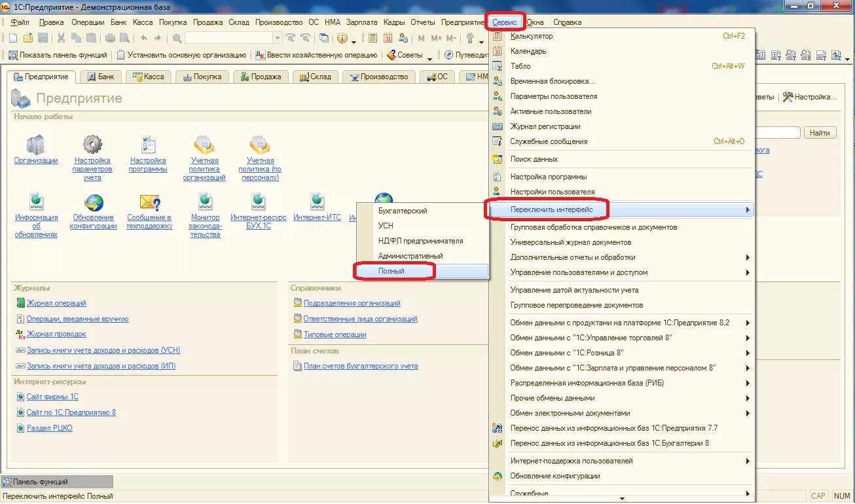Open the Сервис menu
855x504 pixels.
tap(505, 22)
